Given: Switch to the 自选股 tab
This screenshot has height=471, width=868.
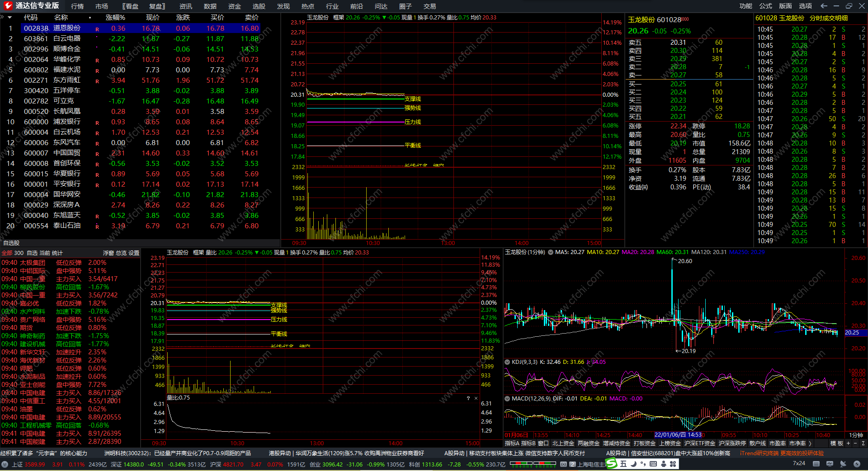Looking at the screenshot, I should pos(11,243).
